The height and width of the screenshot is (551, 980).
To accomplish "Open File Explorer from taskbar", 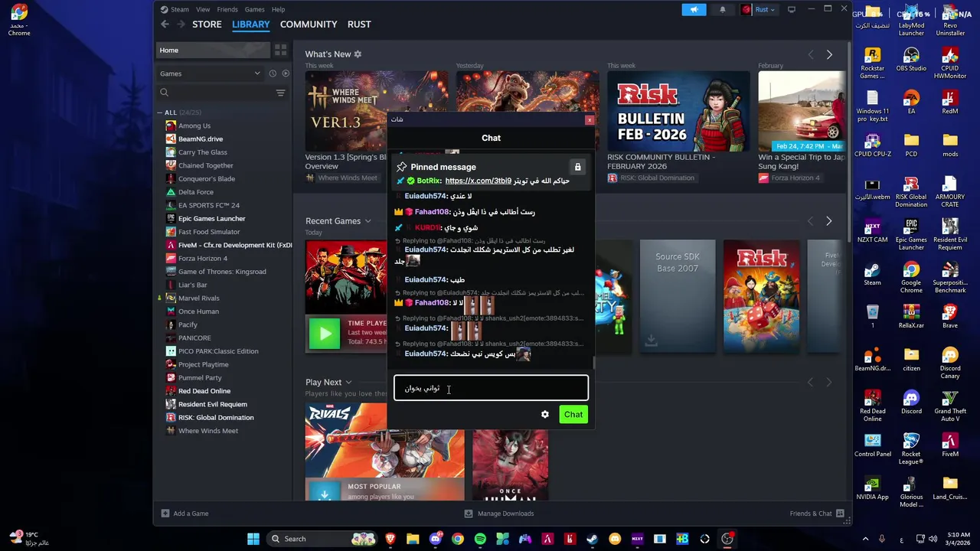I will point(413,539).
